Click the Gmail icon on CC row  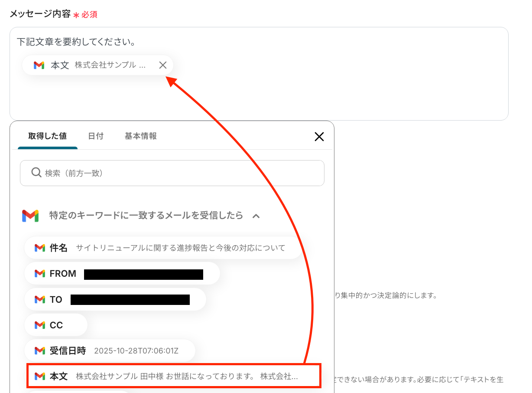(x=40, y=325)
